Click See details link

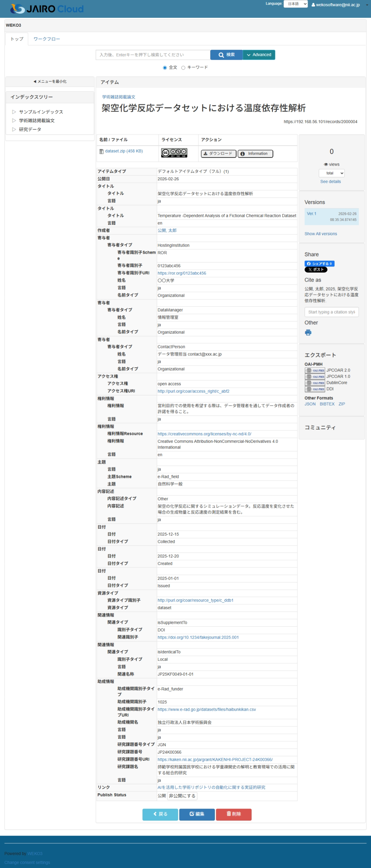(x=330, y=182)
